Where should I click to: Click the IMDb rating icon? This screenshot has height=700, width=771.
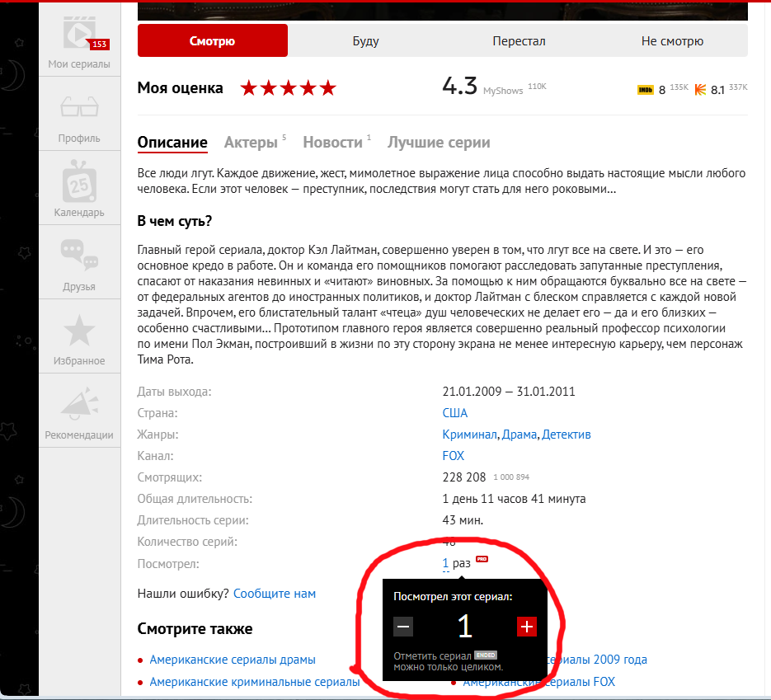(645, 90)
